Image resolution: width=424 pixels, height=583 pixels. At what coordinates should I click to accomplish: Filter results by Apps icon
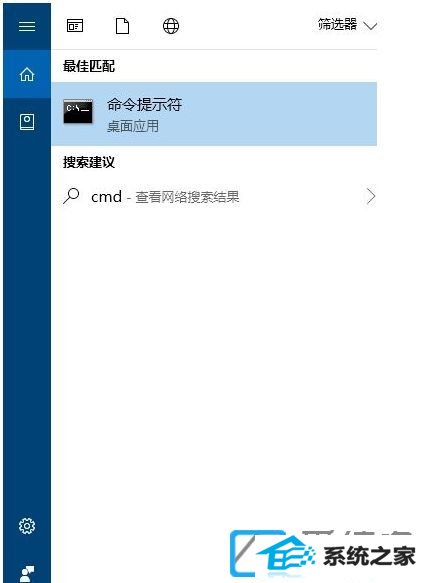click(x=75, y=26)
